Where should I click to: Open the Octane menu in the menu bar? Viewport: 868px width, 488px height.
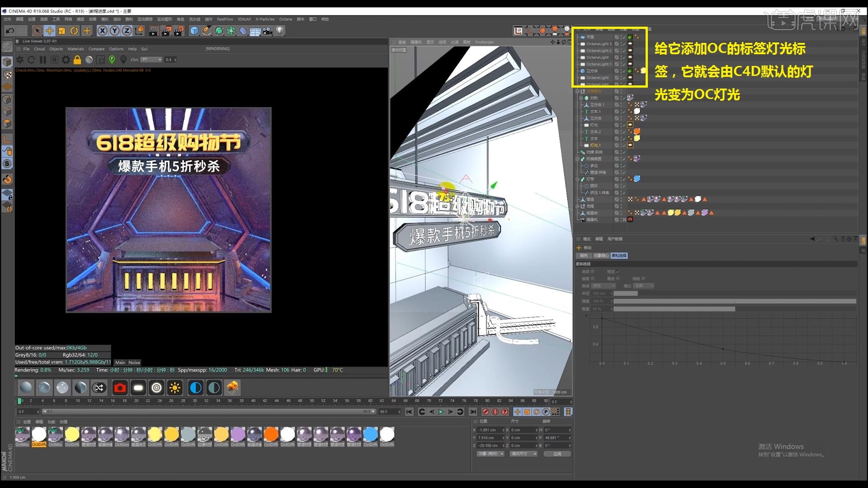pyautogui.click(x=286, y=19)
